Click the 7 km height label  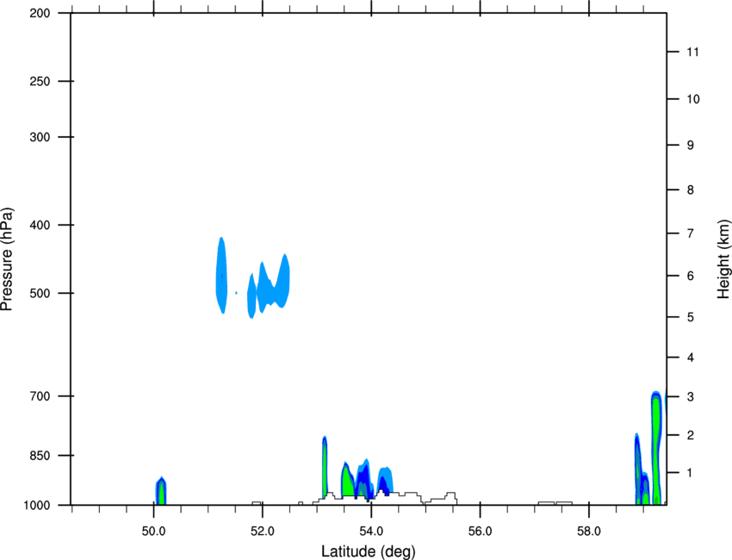tap(691, 233)
